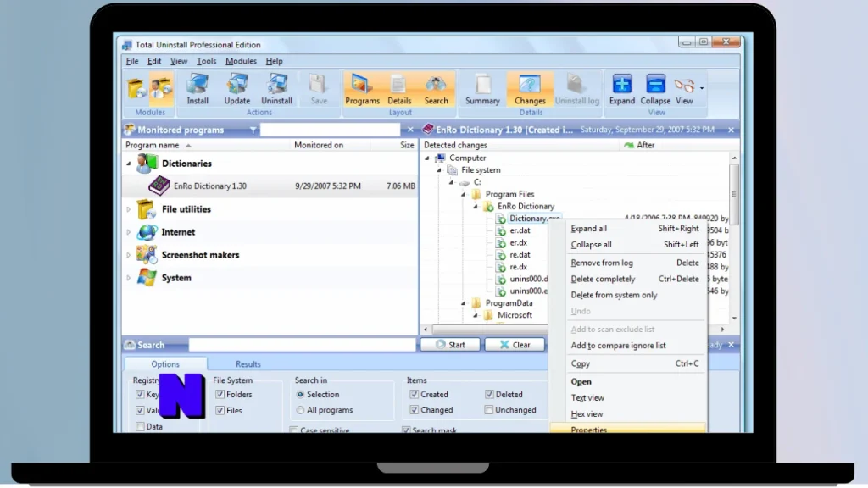The image size is (868, 488).
Task: Collapse the Computer tree node
Action: click(427, 158)
